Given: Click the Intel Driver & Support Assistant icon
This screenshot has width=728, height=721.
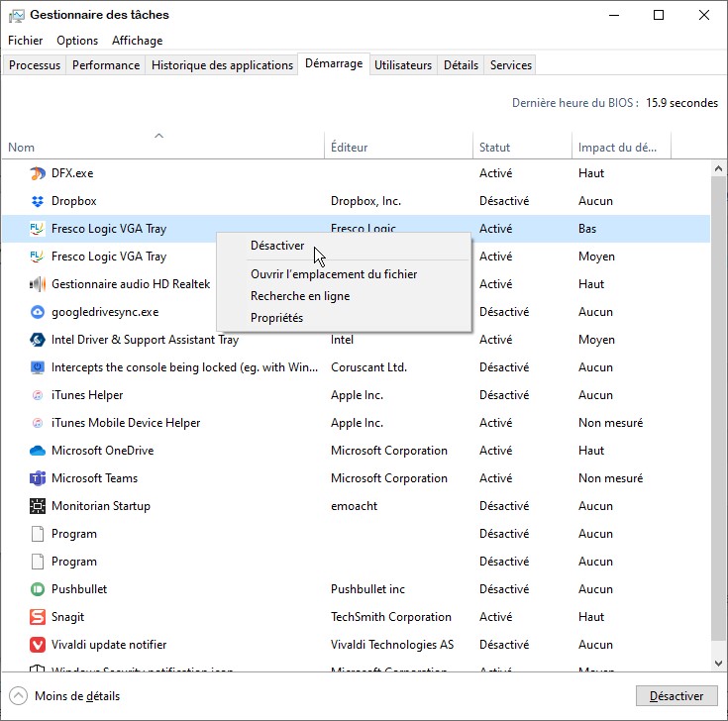Looking at the screenshot, I should click(x=38, y=340).
